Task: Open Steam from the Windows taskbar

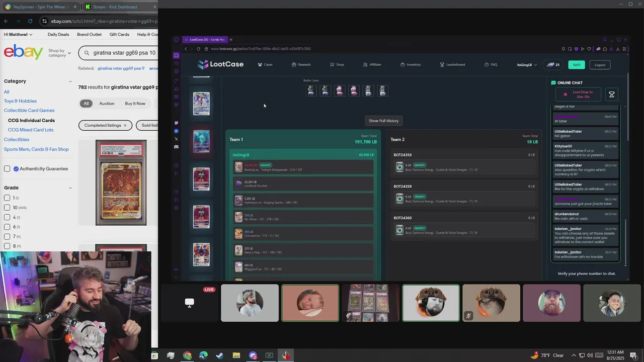Action: (x=220, y=355)
